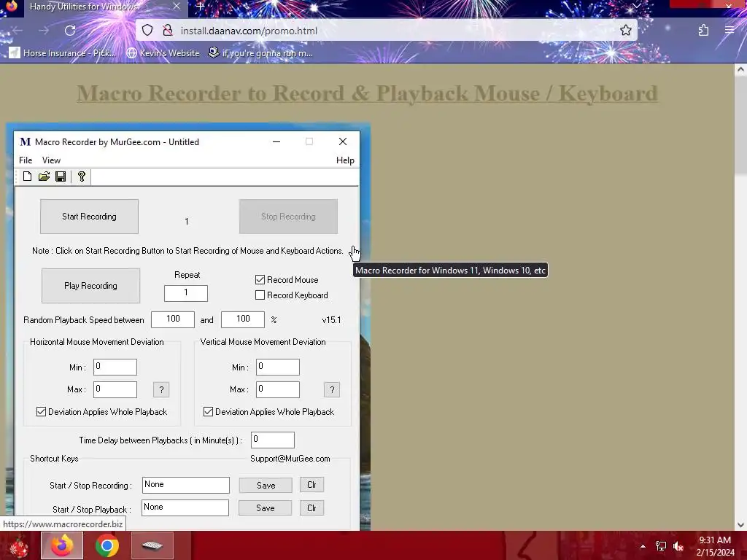
Task: Click the insecure connection lock icon
Action: pos(167,31)
